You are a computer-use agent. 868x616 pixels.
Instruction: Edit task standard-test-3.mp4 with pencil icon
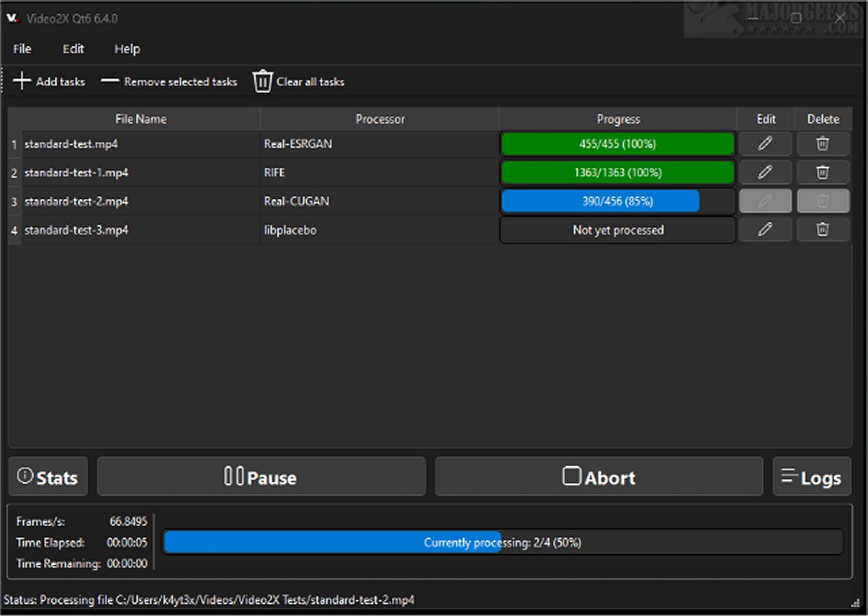click(765, 230)
